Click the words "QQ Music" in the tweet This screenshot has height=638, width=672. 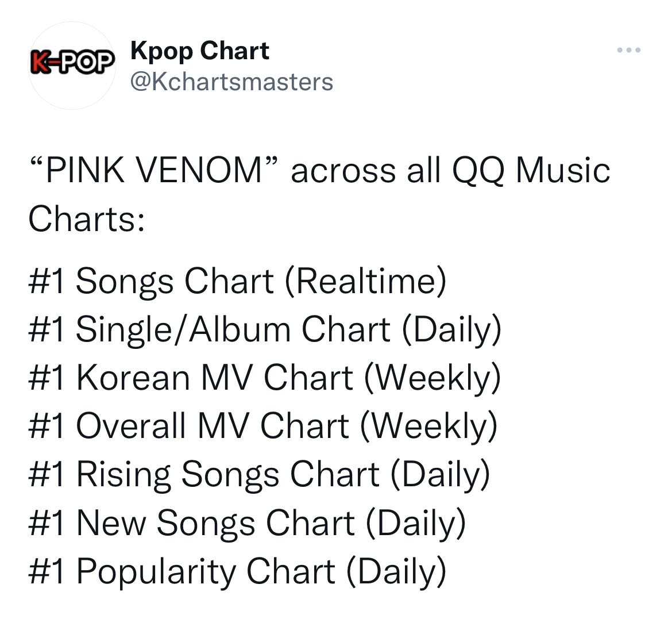531,170
